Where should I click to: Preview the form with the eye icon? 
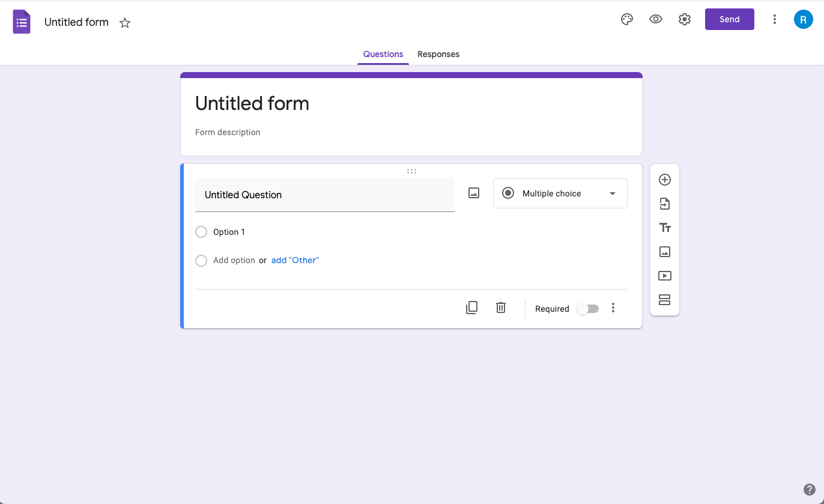656,19
